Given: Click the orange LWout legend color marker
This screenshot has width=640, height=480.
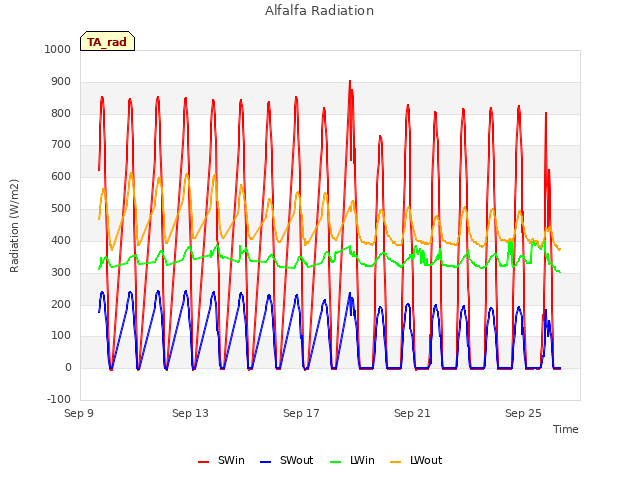Looking at the screenshot, I should coord(396,462).
